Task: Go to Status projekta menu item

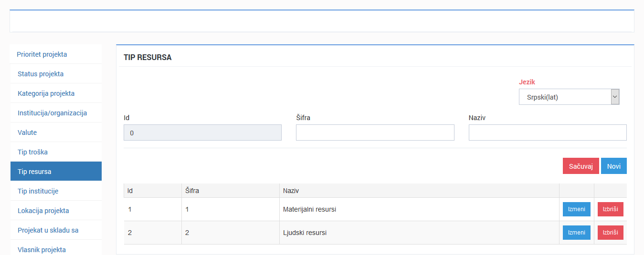Action: click(x=41, y=74)
